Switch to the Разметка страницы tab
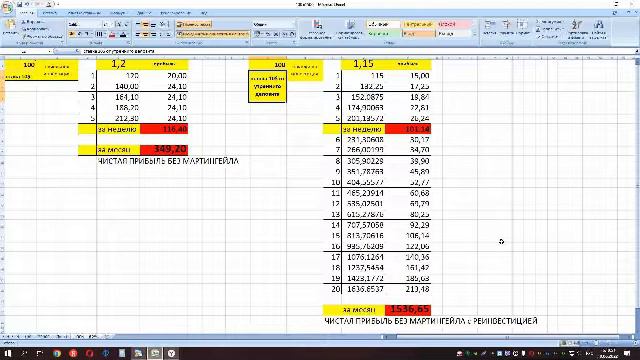 [84, 13]
